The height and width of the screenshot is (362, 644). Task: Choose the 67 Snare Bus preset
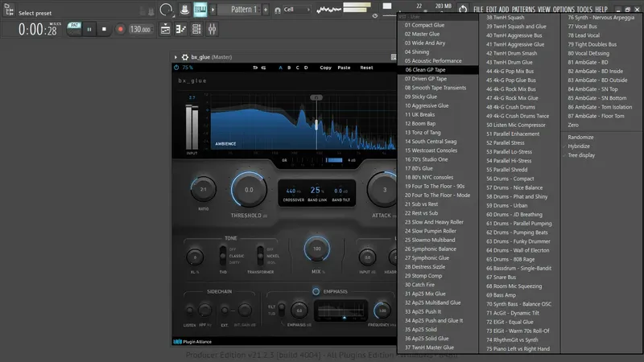coord(503,278)
